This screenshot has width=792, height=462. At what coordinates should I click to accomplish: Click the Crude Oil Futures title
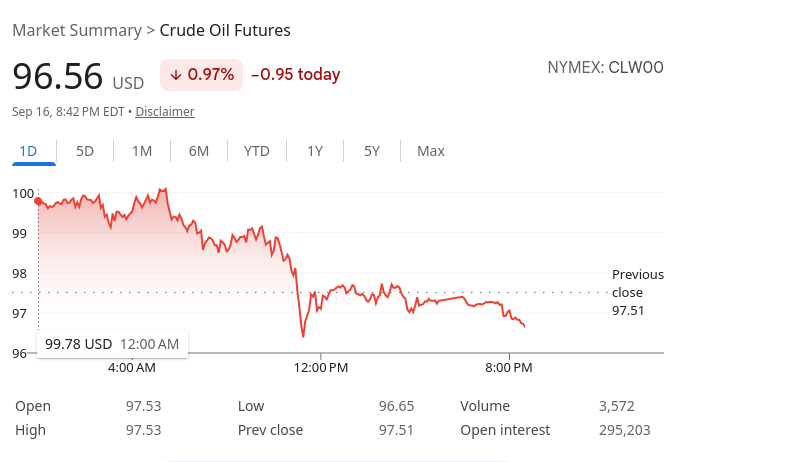point(225,30)
